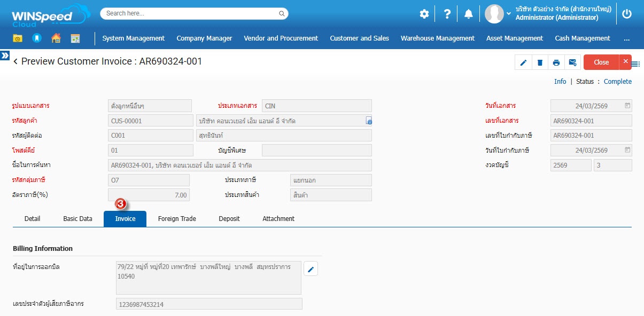644x316 pixels.
Task: Expand the collapsed side panel with double arrows
Action: pyautogui.click(x=5, y=55)
